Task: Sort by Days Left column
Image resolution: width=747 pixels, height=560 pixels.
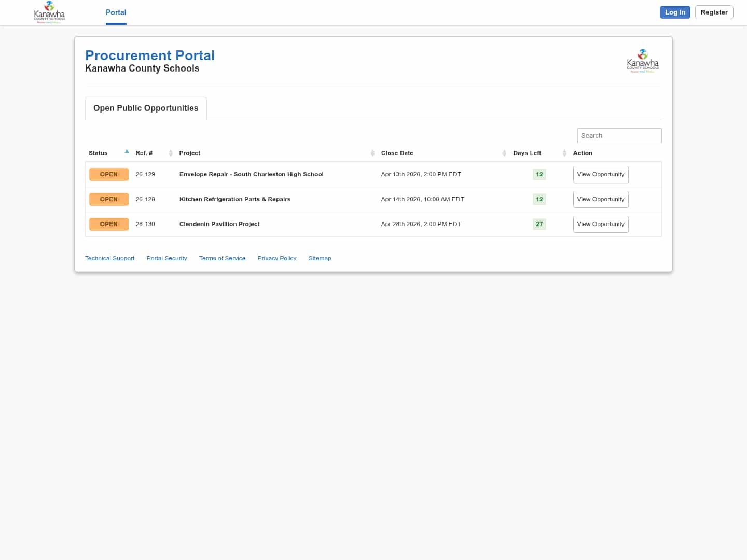Action: tap(527, 153)
